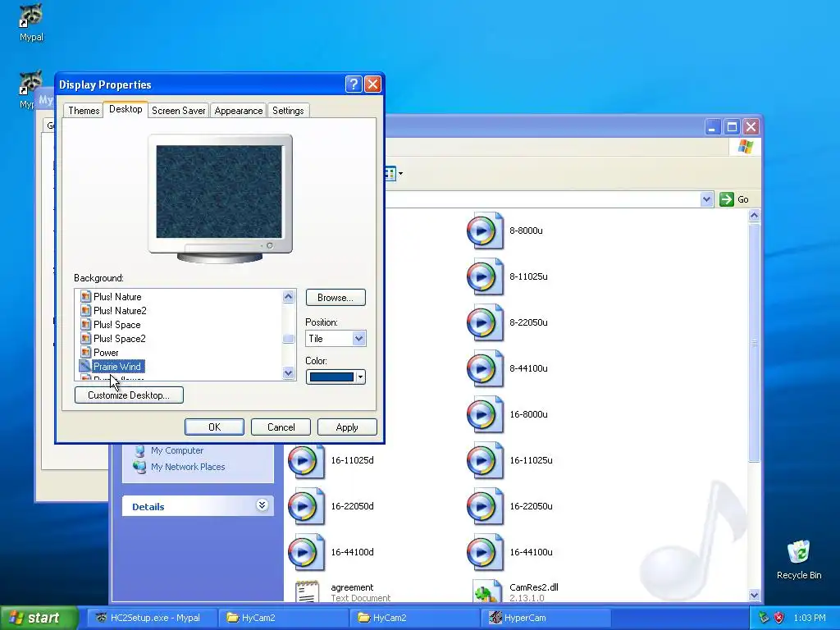Click the Cancel button in Display Properties
Screen dimensions: 840x630
[x=281, y=427]
